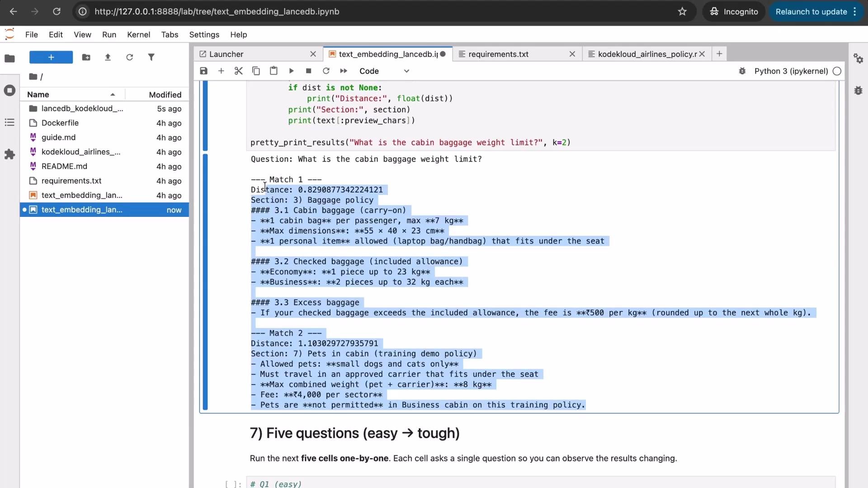The height and width of the screenshot is (488, 868).
Task: Select the README.md file
Action: pos(104,166)
